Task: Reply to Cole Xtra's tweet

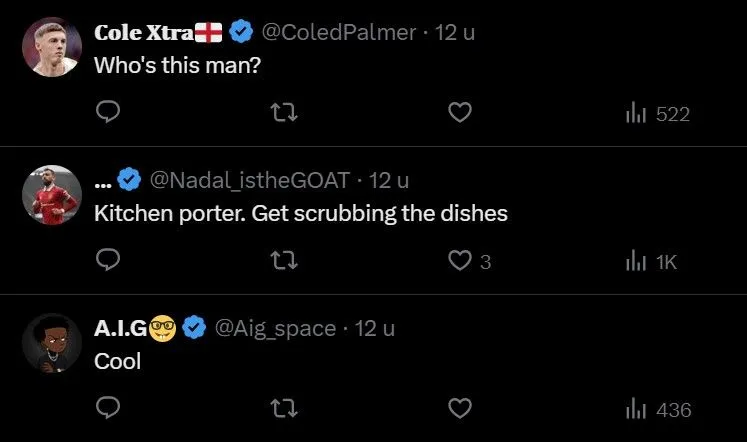Action: [x=108, y=113]
